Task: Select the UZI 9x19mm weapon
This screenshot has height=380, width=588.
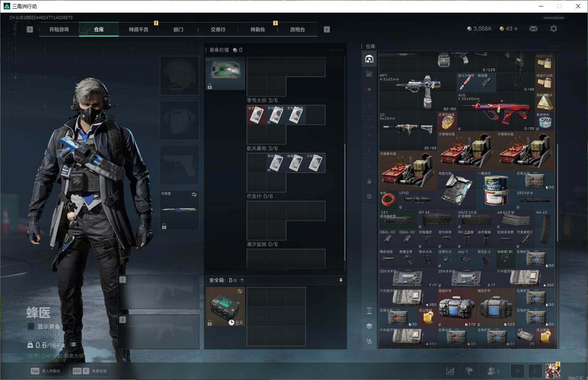Action: (x=408, y=131)
